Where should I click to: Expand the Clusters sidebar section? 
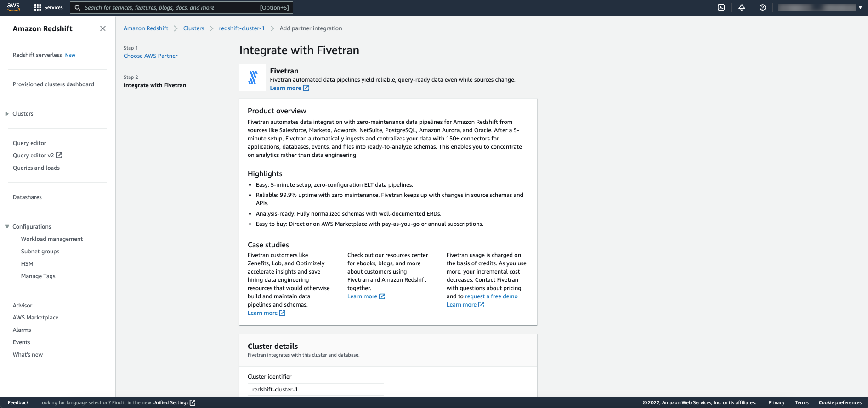click(x=7, y=114)
